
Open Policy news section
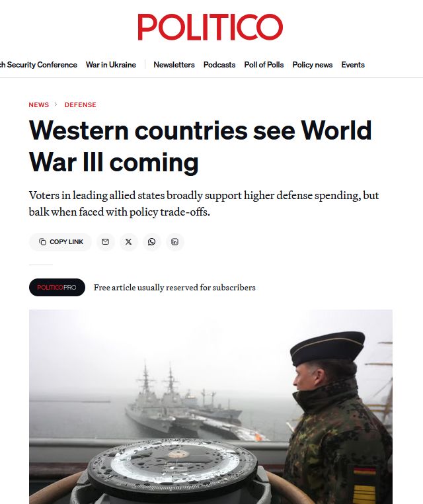point(313,65)
